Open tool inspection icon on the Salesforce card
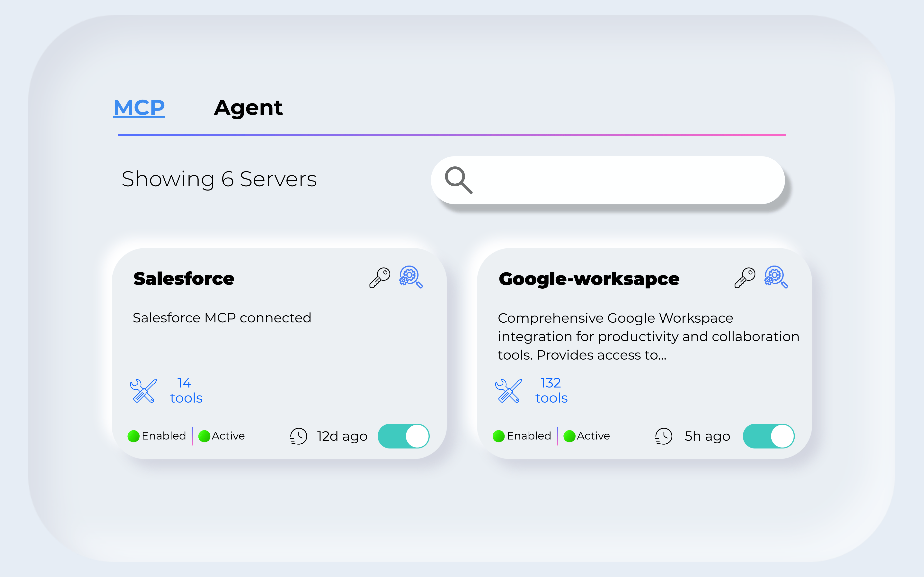 coord(410,278)
